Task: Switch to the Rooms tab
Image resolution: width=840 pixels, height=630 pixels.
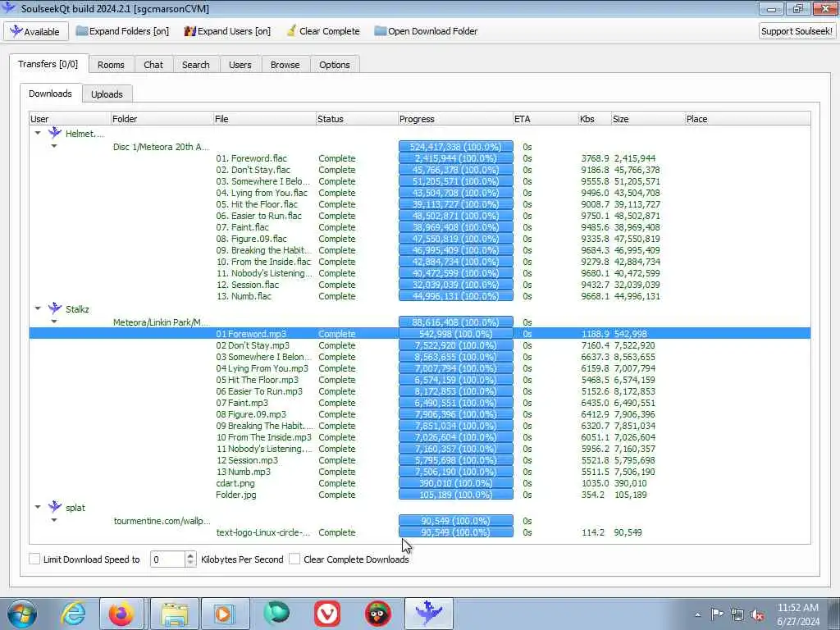Action: pyautogui.click(x=111, y=64)
